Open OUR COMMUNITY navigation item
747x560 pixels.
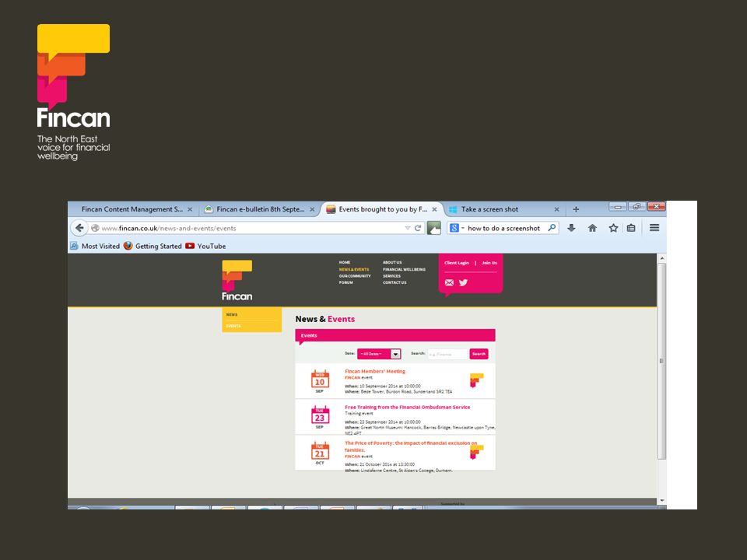(x=355, y=276)
